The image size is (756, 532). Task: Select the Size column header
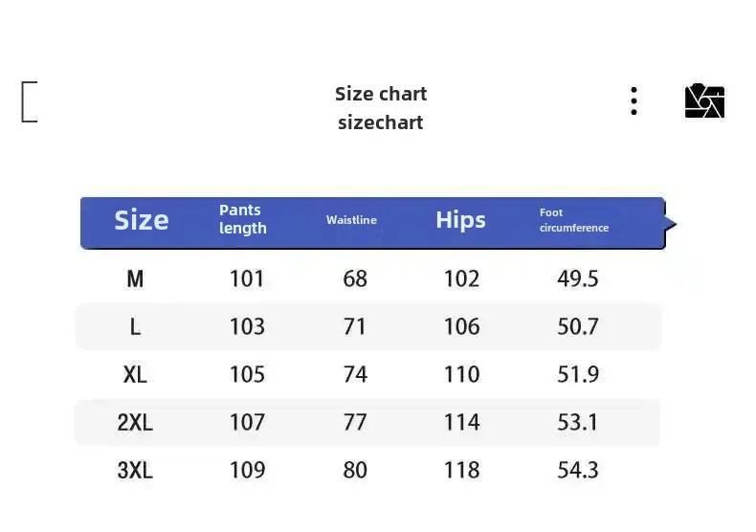click(x=142, y=220)
